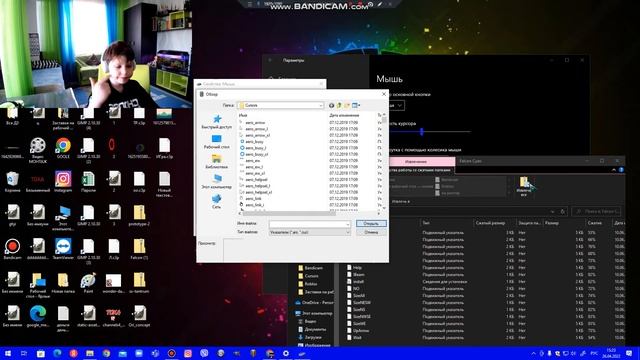Select aero_busy_xl file in list
The height and width of the screenshot is (360, 640).
click(257, 154)
